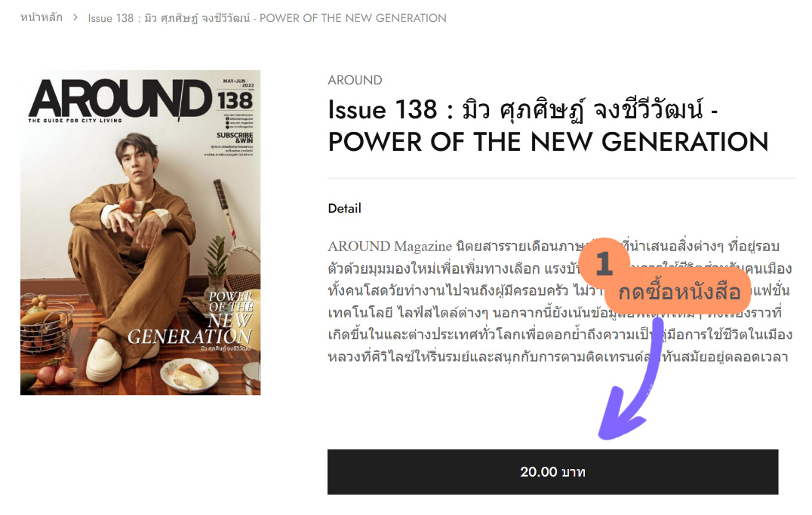
Task: Go to หน้าหลัก breadcrumb link
Action: click(x=42, y=18)
